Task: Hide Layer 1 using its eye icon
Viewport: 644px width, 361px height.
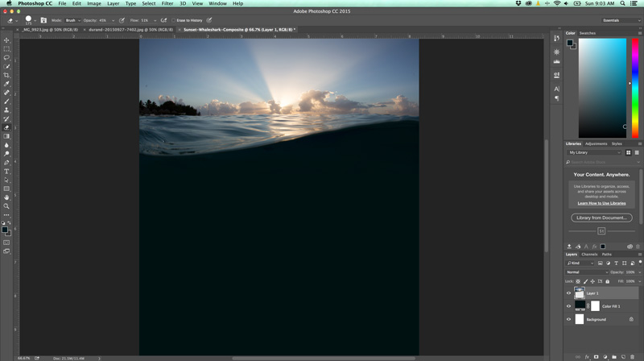Action: 569,293
